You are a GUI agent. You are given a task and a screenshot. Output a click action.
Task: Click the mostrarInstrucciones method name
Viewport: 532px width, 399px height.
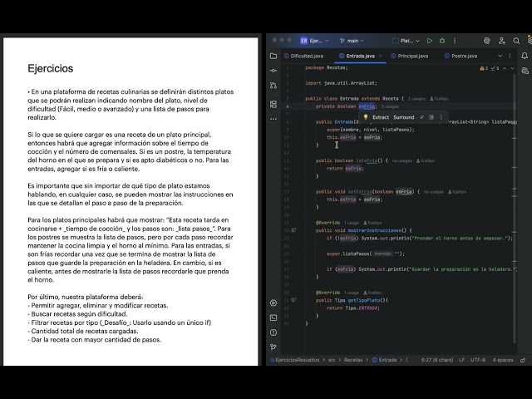coord(375,230)
